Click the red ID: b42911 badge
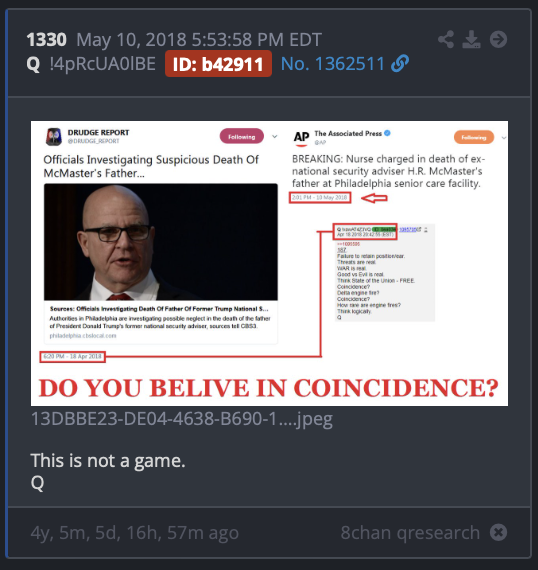 click(x=218, y=64)
